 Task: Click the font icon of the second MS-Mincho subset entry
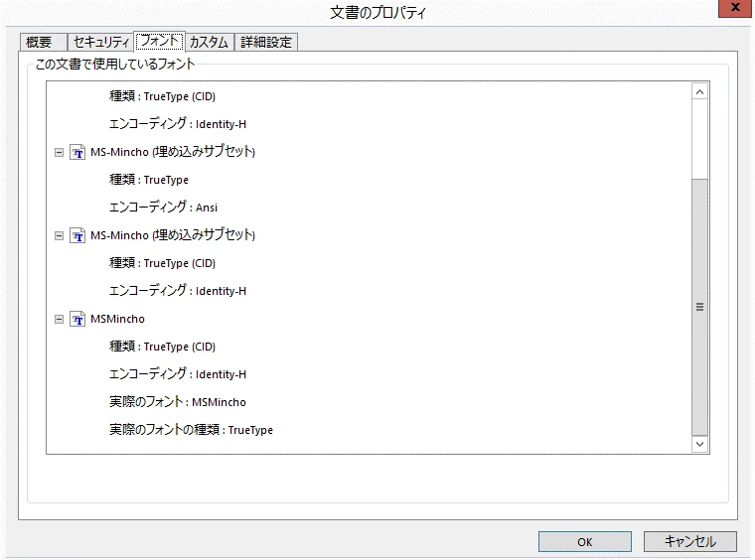(x=77, y=235)
